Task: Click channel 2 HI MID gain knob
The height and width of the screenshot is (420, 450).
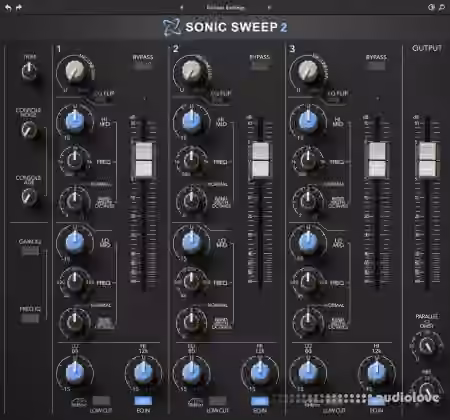Action: pyautogui.click(x=192, y=121)
